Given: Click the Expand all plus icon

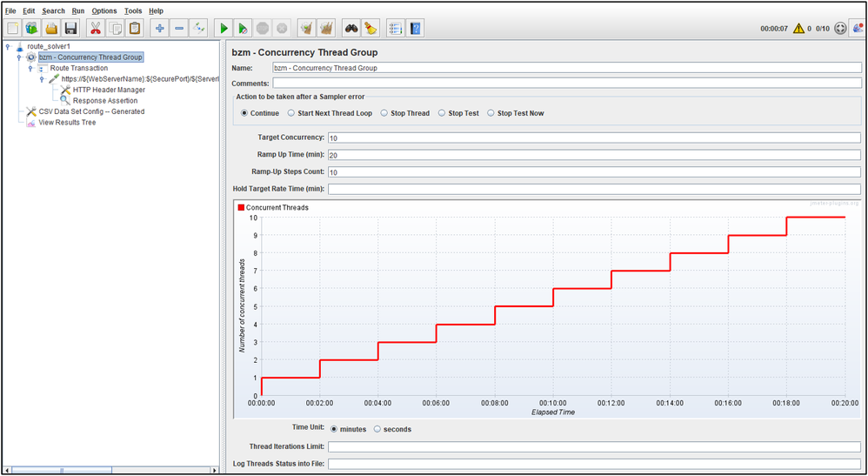Looking at the screenshot, I should pos(160,29).
